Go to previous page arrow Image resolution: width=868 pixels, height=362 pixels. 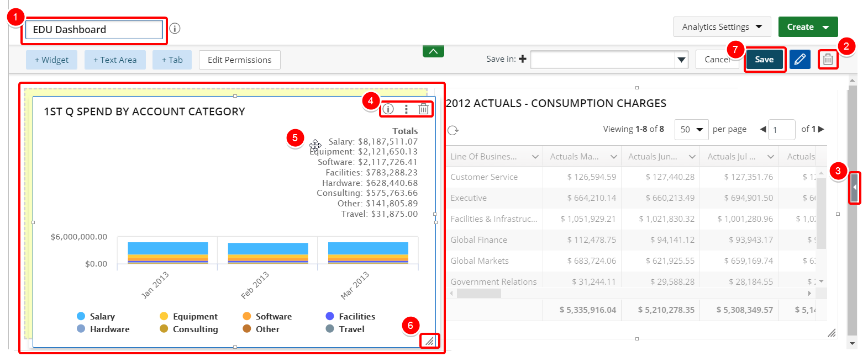pos(763,129)
